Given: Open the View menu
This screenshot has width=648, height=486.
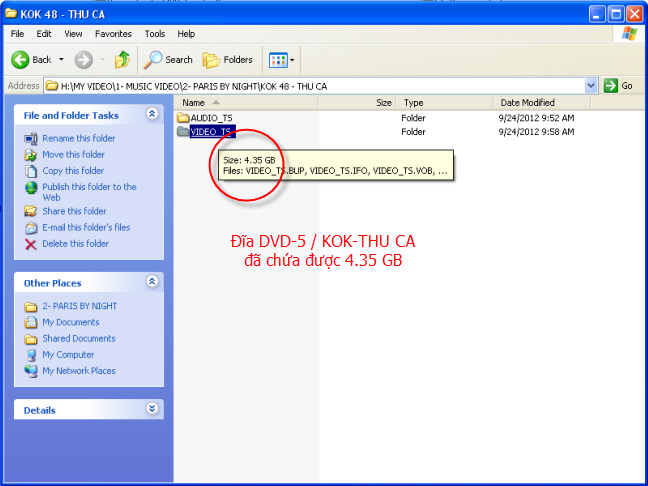Looking at the screenshot, I should click(x=73, y=34).
